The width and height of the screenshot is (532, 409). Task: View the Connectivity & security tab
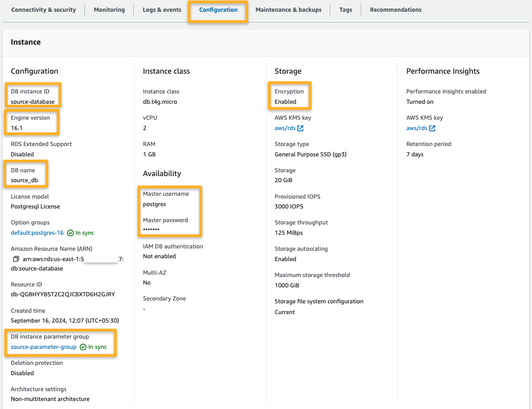coord(43,9)
